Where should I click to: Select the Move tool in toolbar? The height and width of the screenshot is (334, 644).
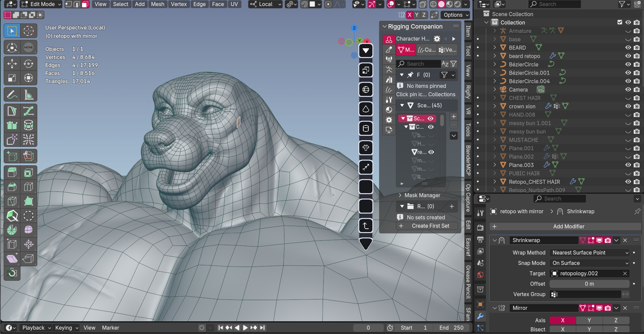pyautogui.click(x=12, y=64)
